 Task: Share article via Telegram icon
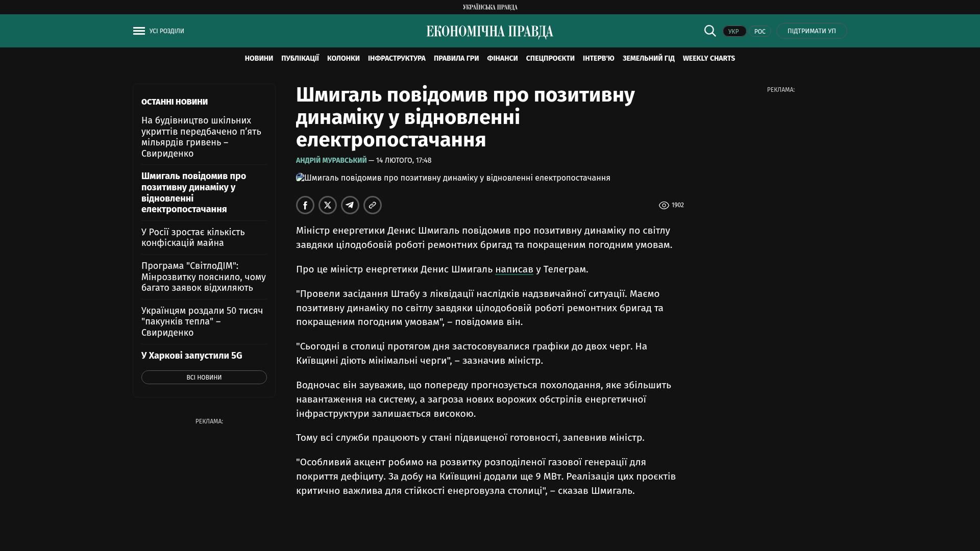[x=350, y=205]
